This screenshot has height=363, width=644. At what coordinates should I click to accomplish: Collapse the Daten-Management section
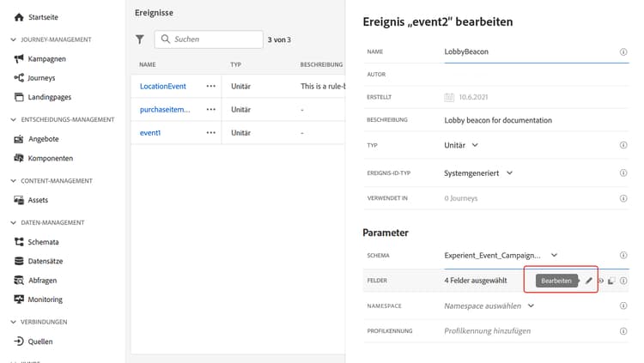point(13,222)
